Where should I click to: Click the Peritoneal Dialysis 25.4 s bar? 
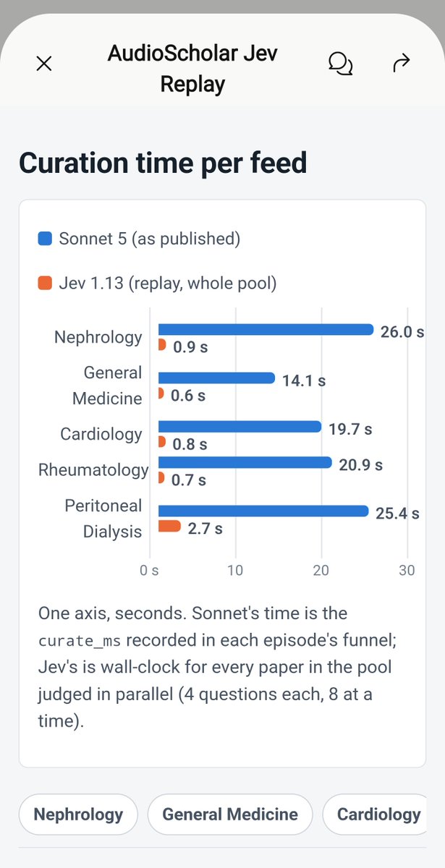[263, 511]
